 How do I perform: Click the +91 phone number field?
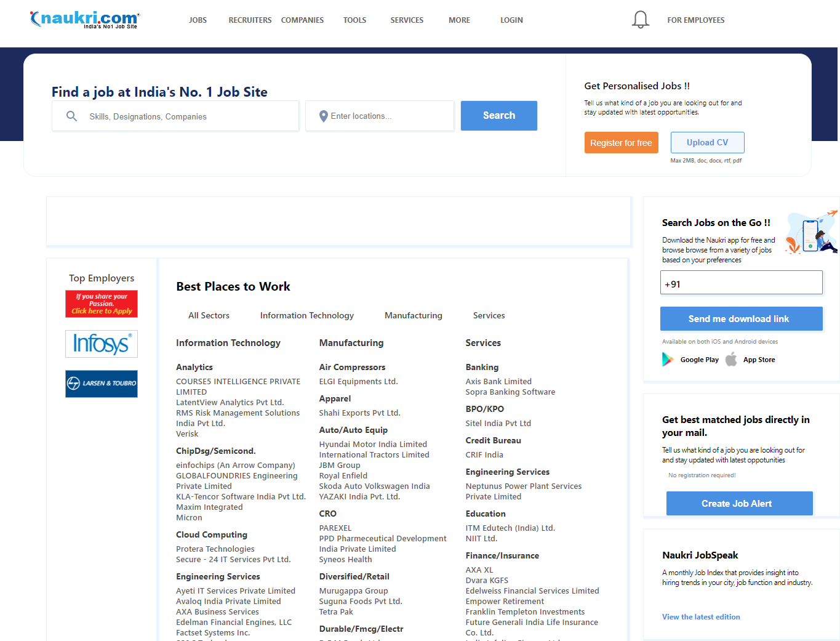click(x=741, y=283)
